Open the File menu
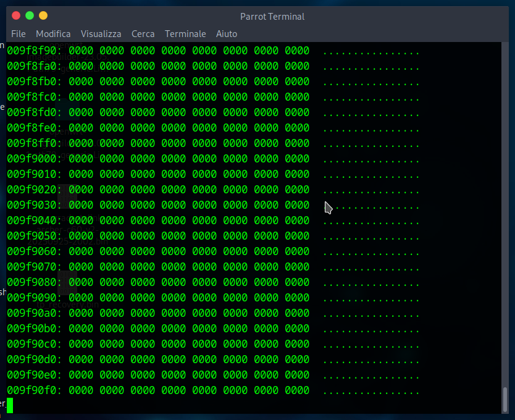515x420 pixels. tap(19, 34)
